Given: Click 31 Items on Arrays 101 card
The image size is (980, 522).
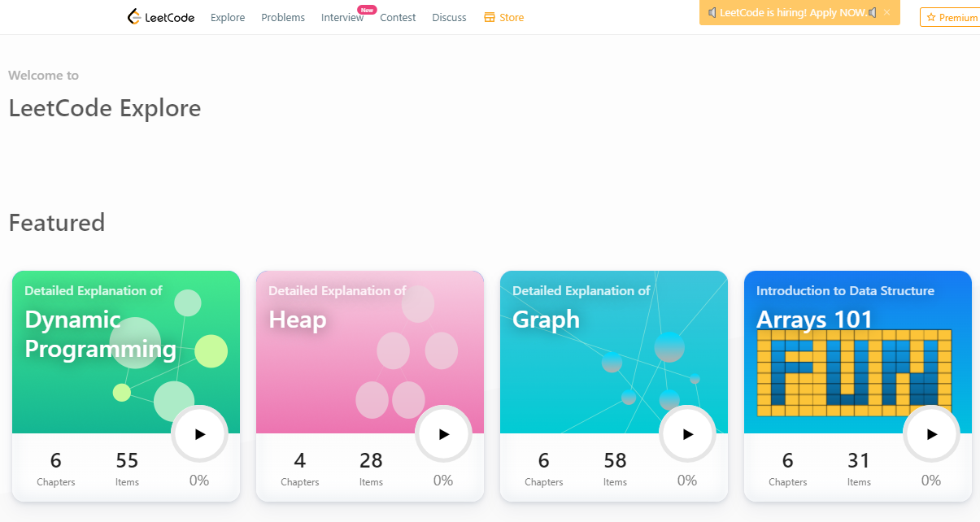Looking at the screenshot, I should (x=859, y=469).
